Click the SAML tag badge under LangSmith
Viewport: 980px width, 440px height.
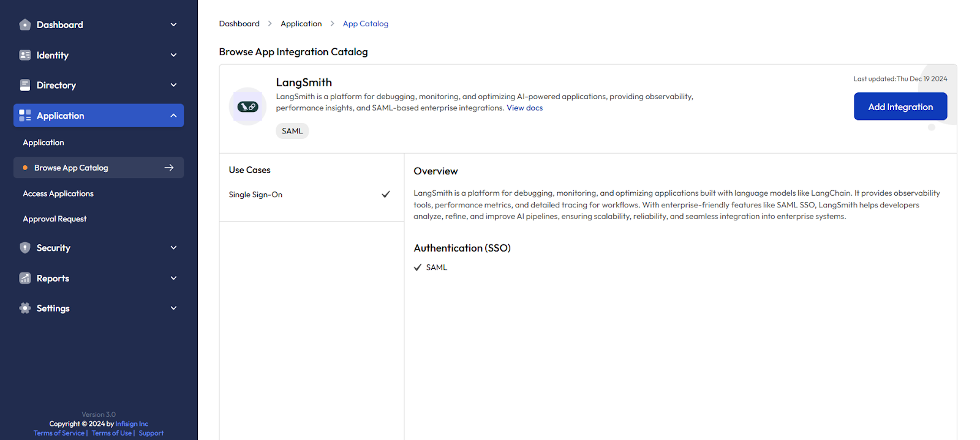[x=292, y=131]
